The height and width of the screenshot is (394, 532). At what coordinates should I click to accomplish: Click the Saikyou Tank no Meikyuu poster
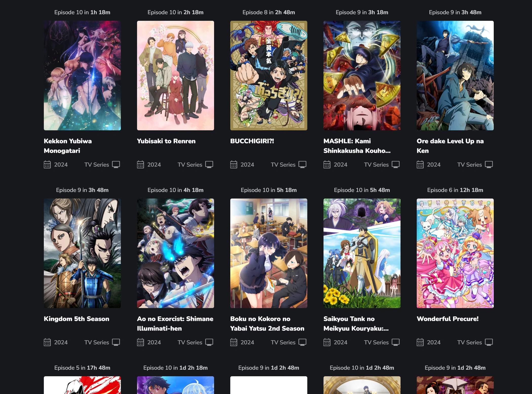362,253
